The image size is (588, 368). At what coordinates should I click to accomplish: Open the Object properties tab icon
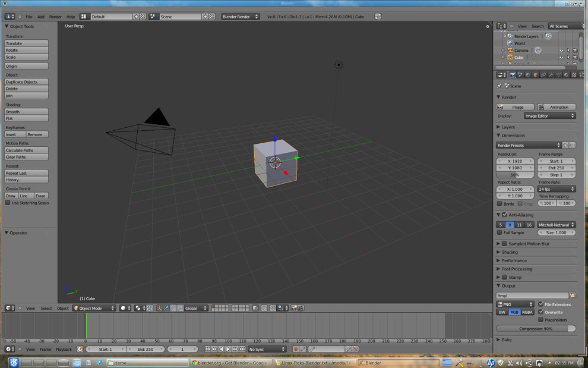[536, 75]
